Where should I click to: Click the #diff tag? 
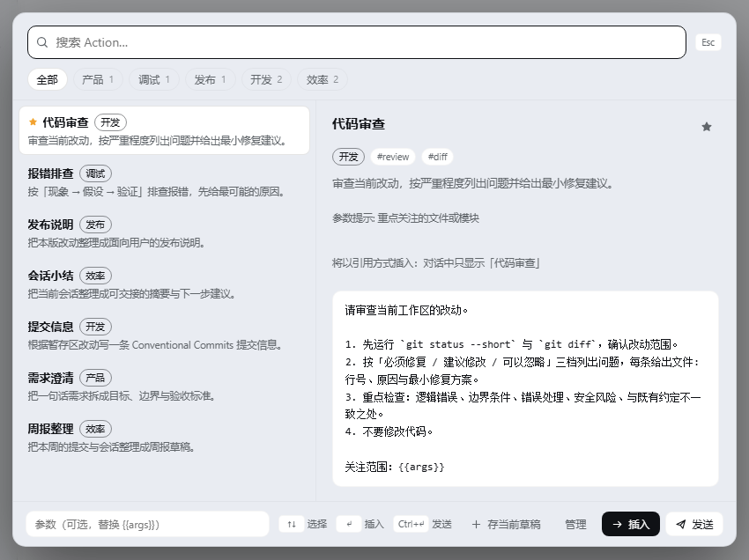pyautogui.click(x=438, y=157)
